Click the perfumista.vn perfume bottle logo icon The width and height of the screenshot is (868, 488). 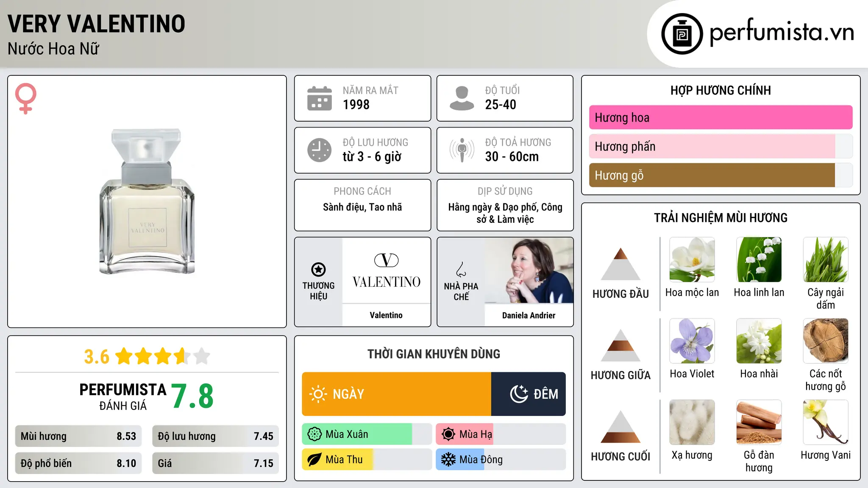pyautogui.click(x=682, y=34)
